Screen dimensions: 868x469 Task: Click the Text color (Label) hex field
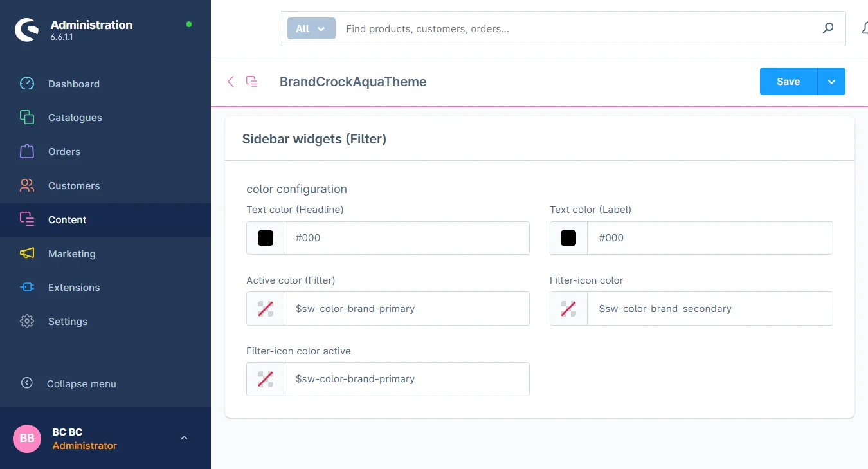pyautogui.click(x=709, y=238)
